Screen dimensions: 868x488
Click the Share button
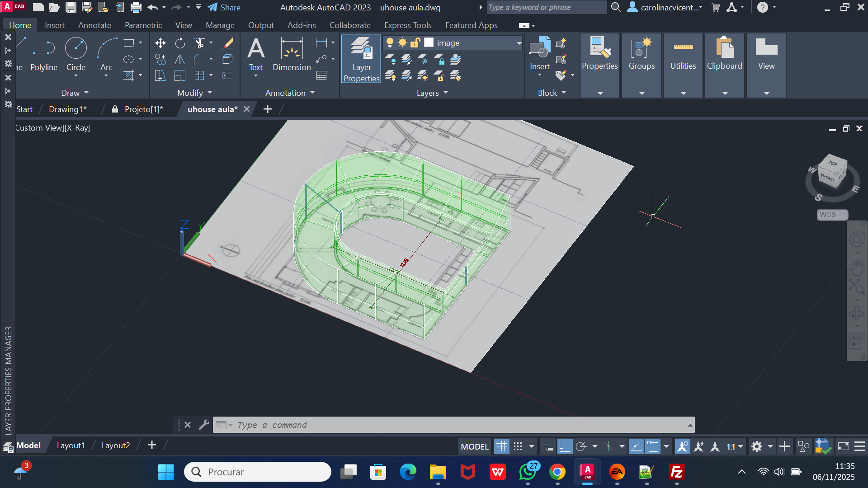224,7
